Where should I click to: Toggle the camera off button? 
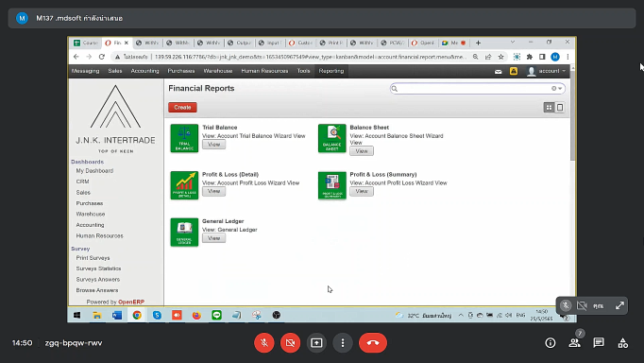coord(291,343)
